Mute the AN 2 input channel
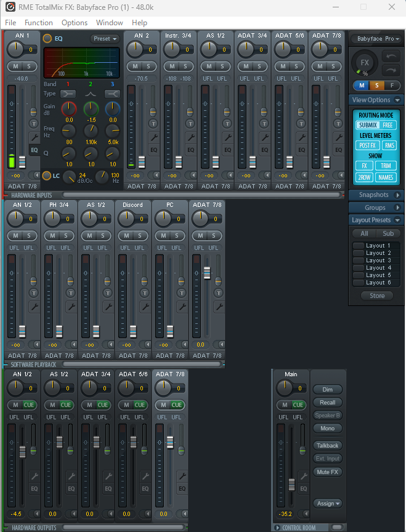Screen dimensions: 406x532 (135, 66)
